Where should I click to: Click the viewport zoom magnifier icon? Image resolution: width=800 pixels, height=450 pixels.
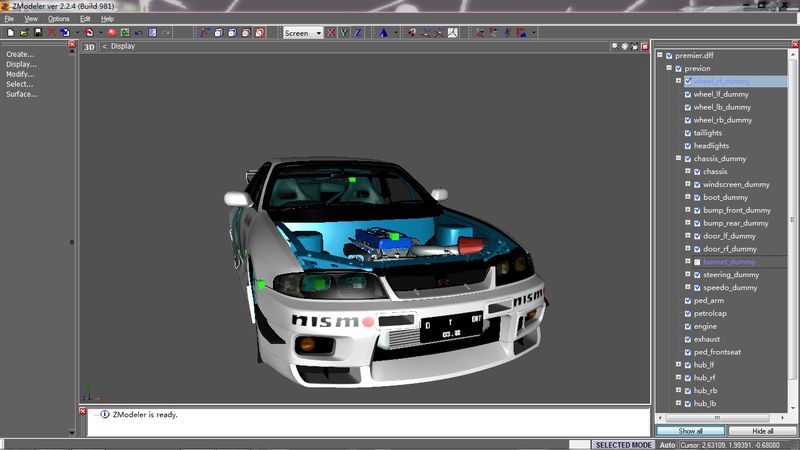(615, 46)
